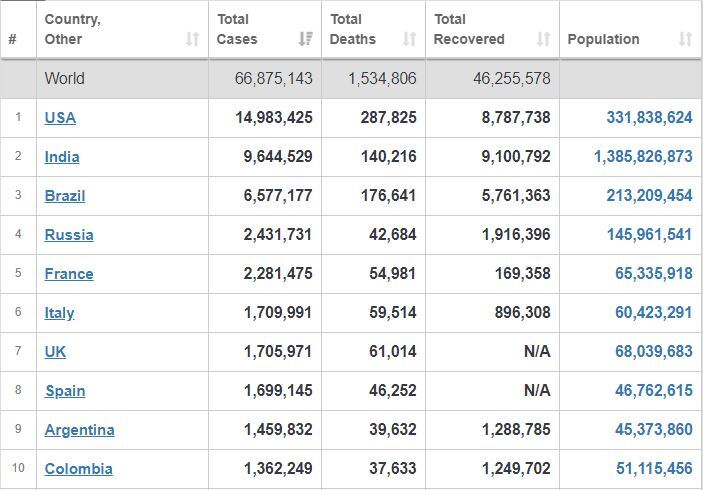Viewport: 703px width, 490px height.
Task: Click Colombia population 51,115,456 link
Action: point(654,468)
